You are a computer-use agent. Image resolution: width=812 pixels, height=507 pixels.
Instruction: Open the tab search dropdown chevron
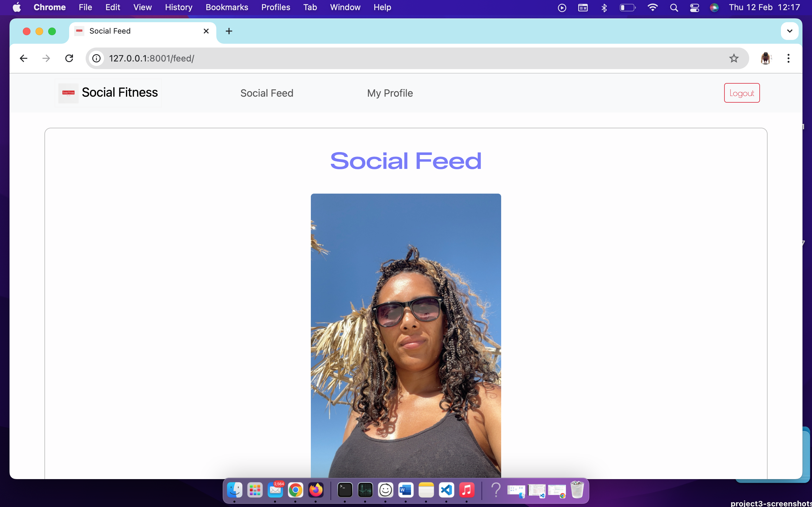click(789, 31)
